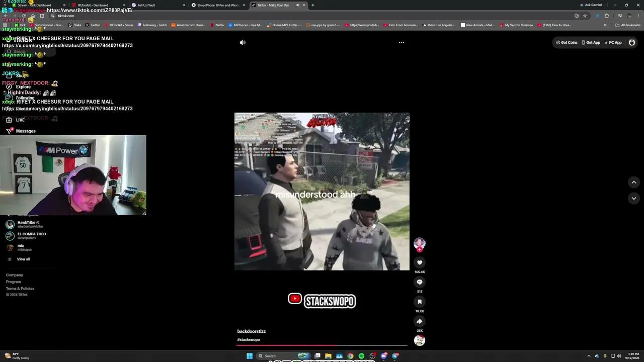
Task: Expand View all following accounts
Action: point(19,259)
